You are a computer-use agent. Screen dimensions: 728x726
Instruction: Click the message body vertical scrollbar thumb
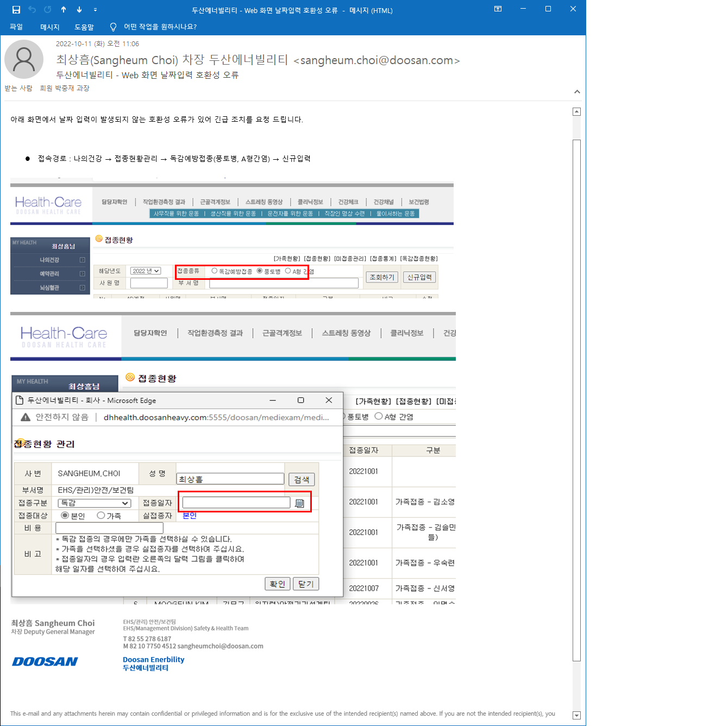[577, 400]
